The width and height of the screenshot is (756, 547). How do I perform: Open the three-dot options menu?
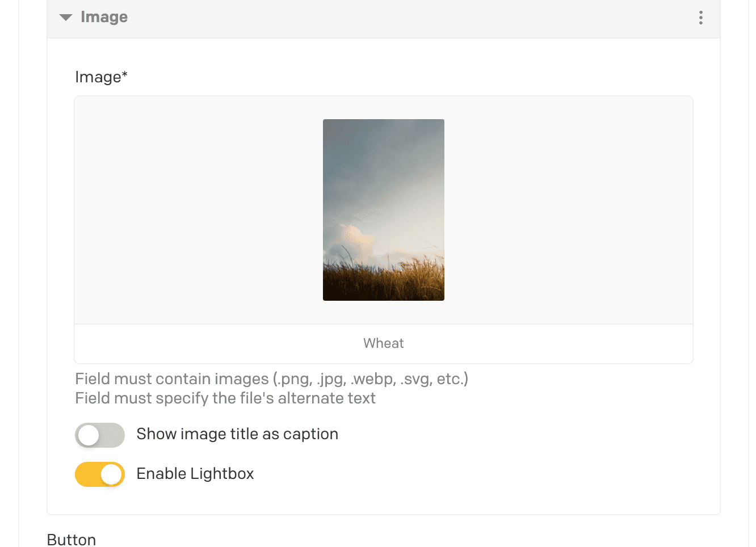point(700,18)
